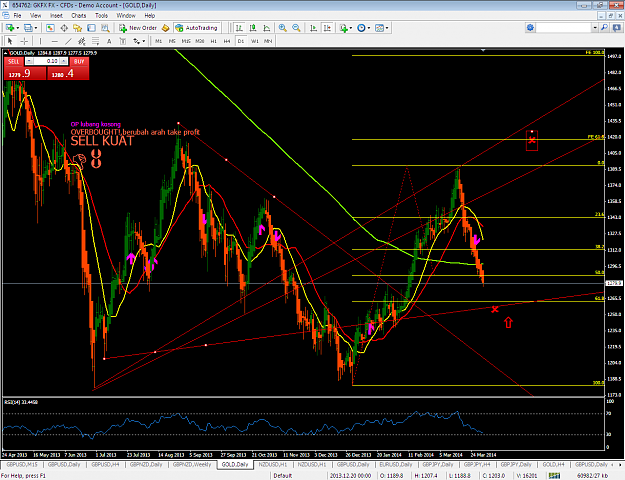Image resolution: width=625 pixels, height=480 pixels.
Task: Zoom in on the chart
Action: [283, 28]
